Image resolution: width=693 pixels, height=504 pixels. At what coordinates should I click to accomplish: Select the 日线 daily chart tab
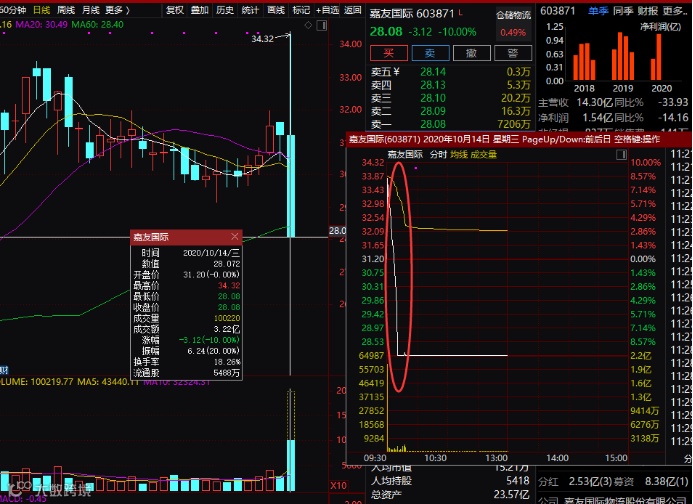coord(42,10)
